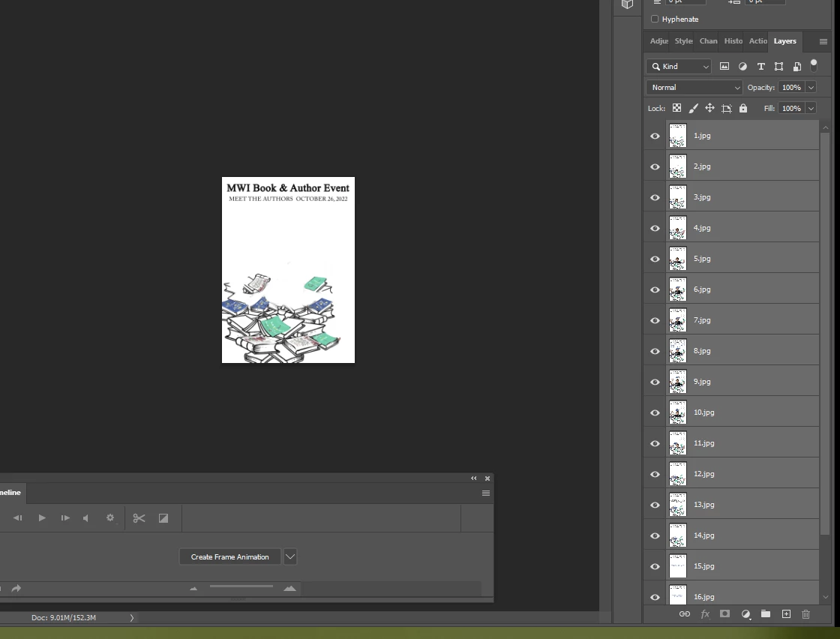Screen dimensions: 840x639
Task: Hide the 3.jpg layer
Action: [x=655, y=198]
